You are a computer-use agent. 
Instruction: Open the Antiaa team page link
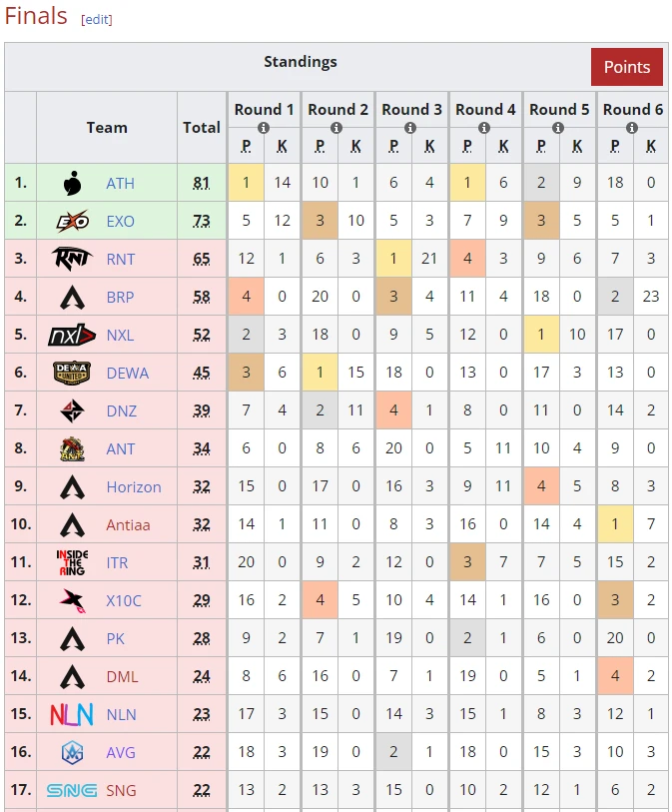coord(126,525)
